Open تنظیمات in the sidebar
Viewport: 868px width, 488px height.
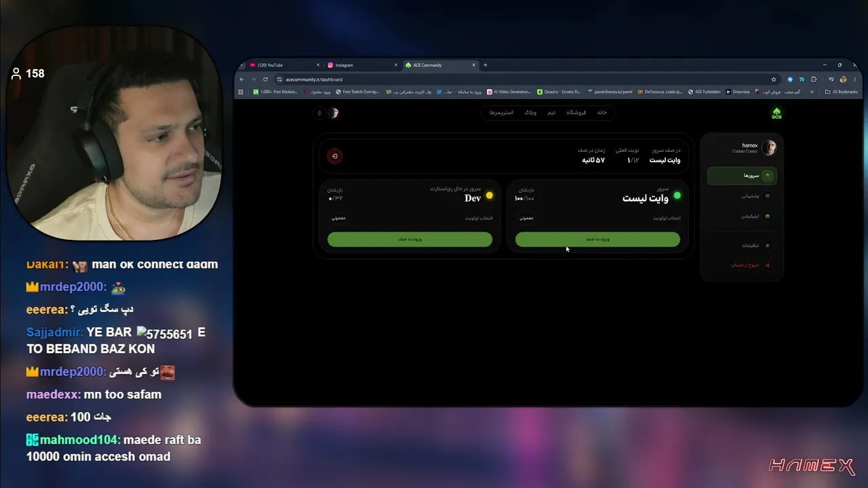tap(742, 245)
